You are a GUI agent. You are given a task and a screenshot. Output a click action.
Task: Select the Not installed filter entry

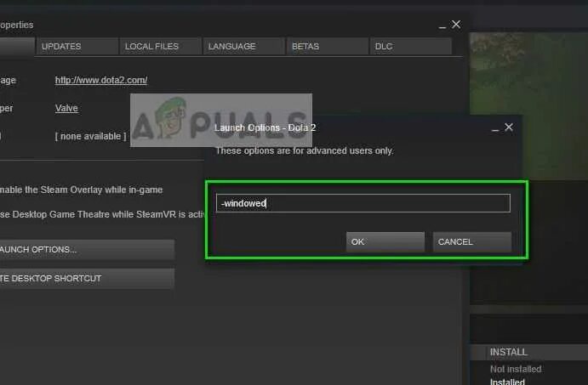coord(516,369)
